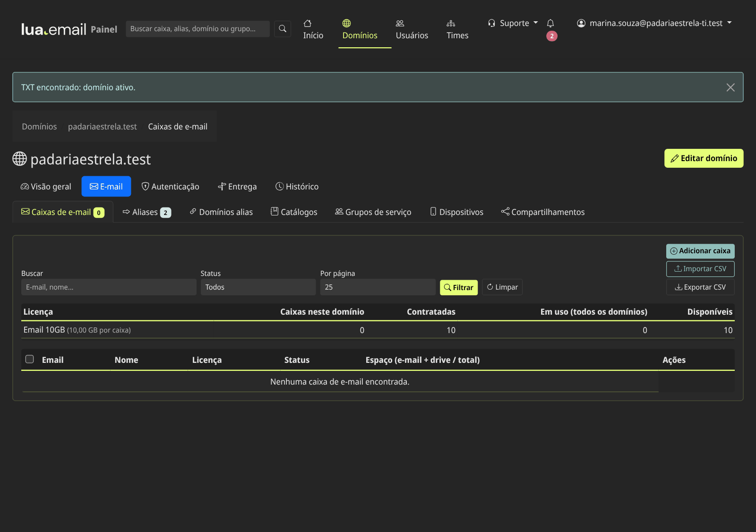The image size is (756, 532).
Task: Go to Início home nav item
Action: pos(313,29)
